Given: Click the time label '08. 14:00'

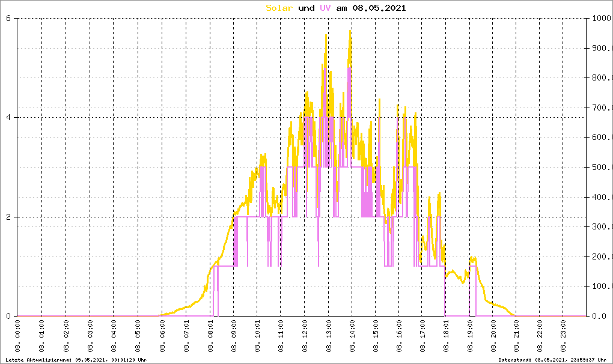Looking at the screenshot, I should (352, 336).
